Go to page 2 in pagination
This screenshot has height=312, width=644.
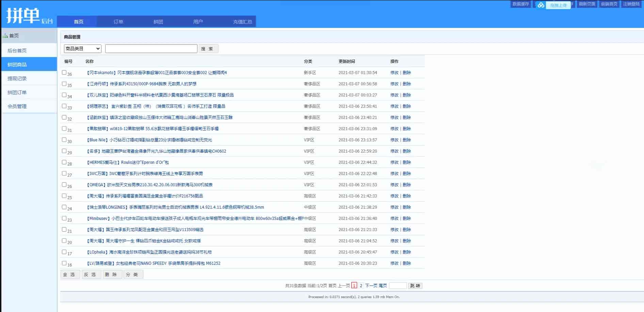click(x=361, y=286)
